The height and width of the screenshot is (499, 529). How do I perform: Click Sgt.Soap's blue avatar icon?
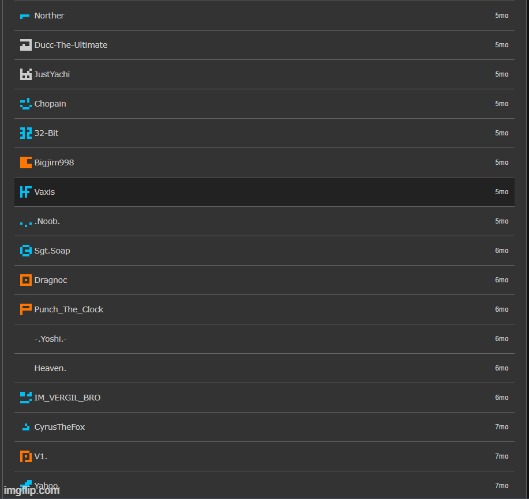26,251
